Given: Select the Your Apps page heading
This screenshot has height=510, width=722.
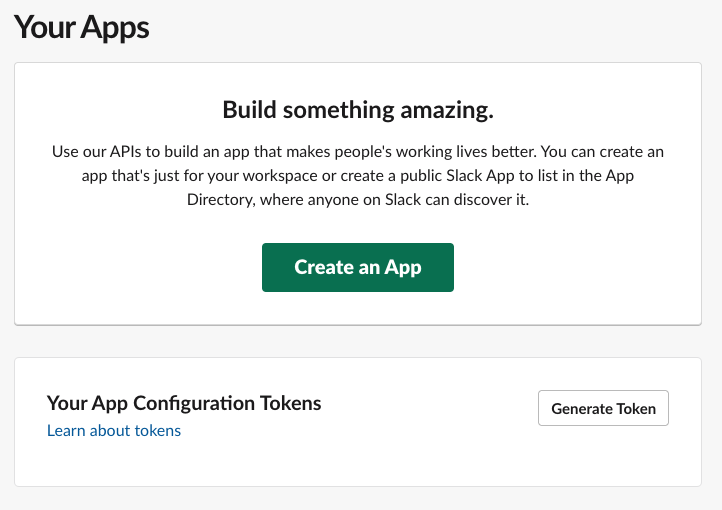Looking at the screenshot, I should point(82,27).
